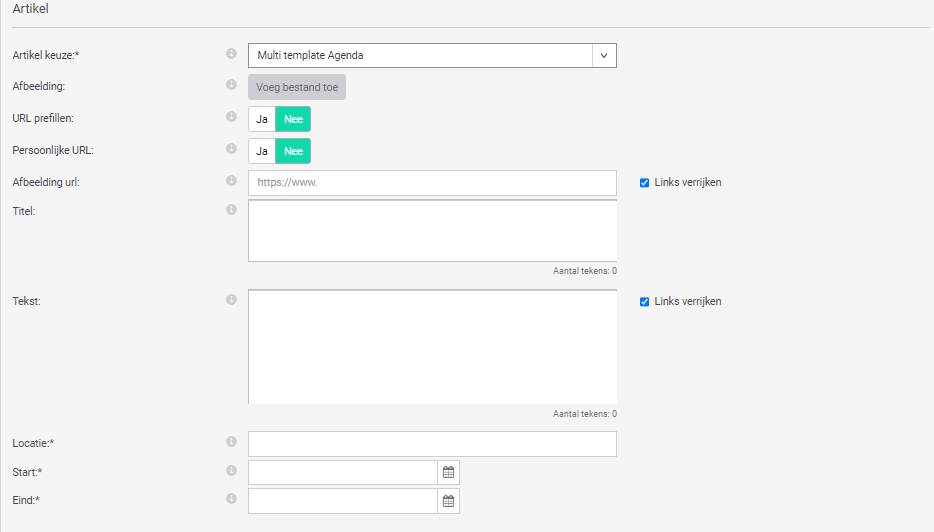This screenshot has height=532, width=934.
Task: Click inside the Titel text area
Action: [432, 230]
